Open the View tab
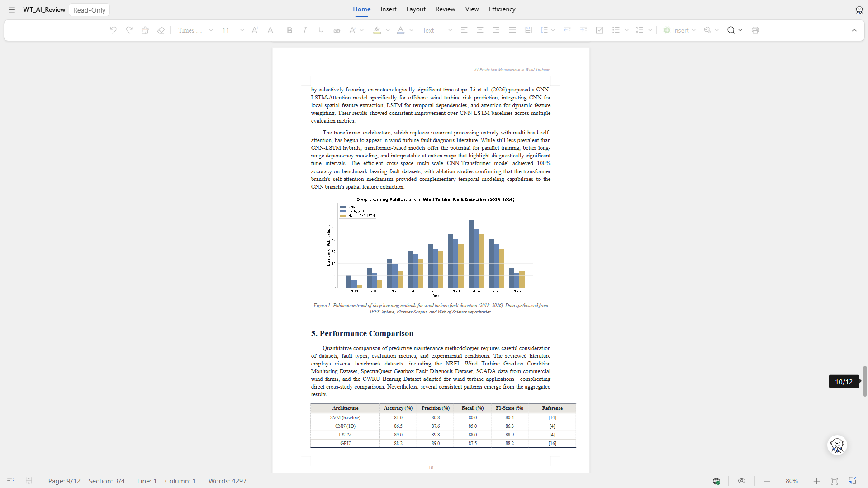The image size is (868, 488). pos(472,9)
